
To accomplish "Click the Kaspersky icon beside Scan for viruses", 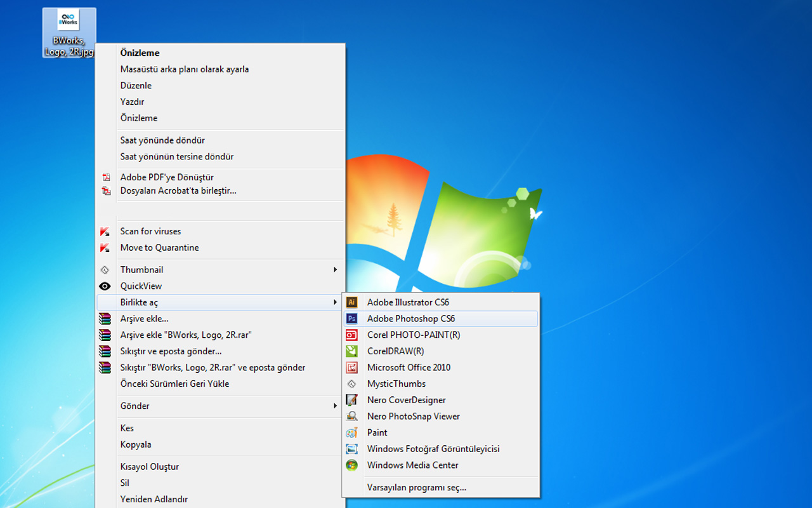I will [105, 231].
